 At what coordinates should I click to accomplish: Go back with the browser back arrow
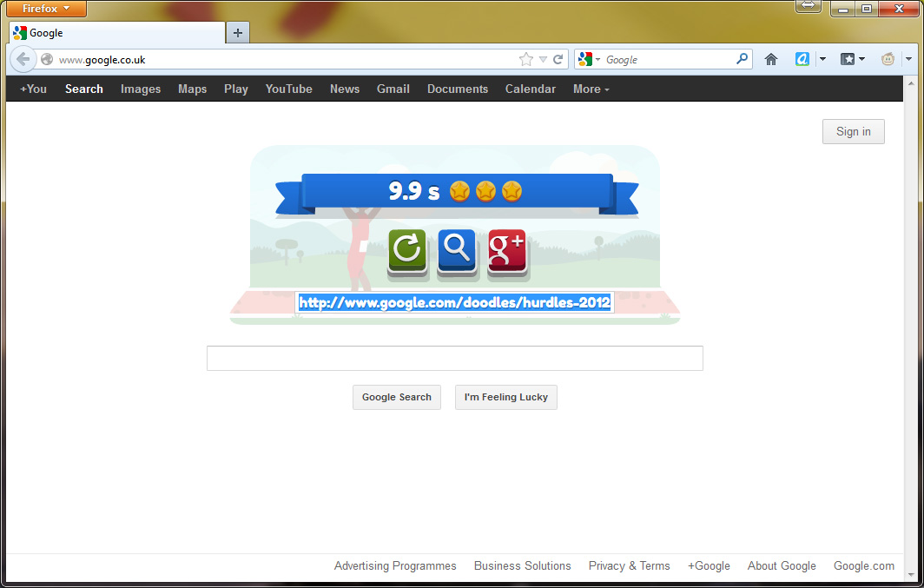23,60
